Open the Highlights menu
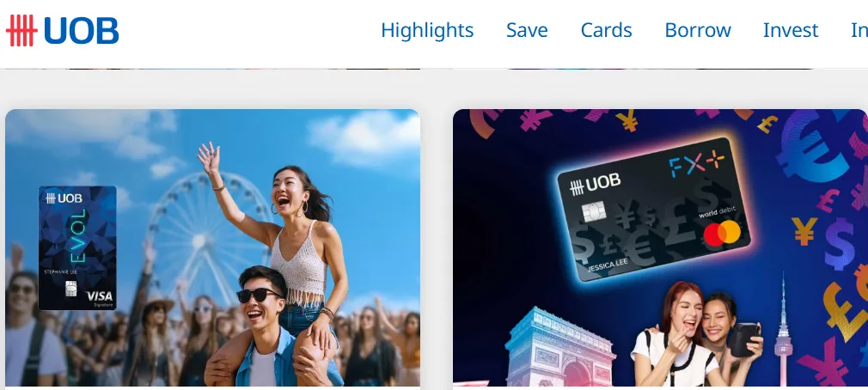Screen dimensions: 868x390 click(x=427, y=30)
